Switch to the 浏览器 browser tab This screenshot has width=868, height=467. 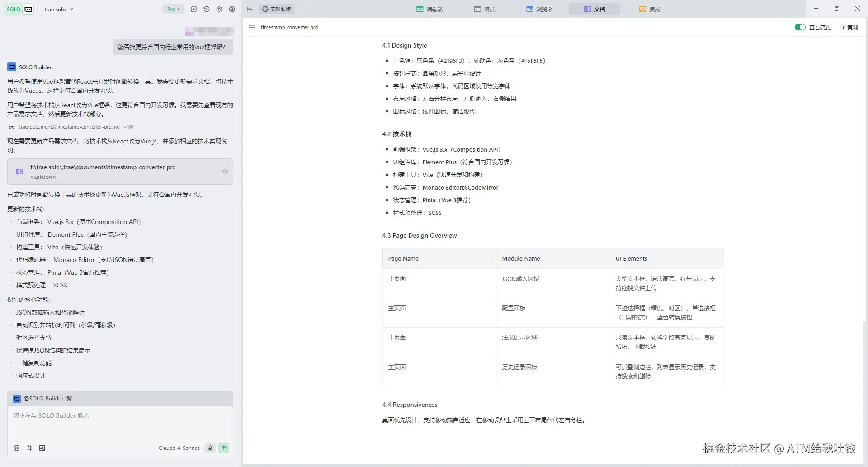pyautogui.click(x=539, y=9)
